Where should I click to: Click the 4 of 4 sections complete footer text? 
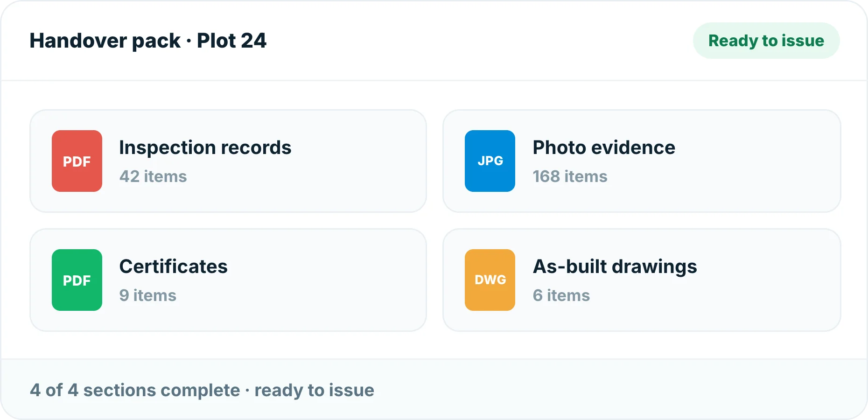135,390
